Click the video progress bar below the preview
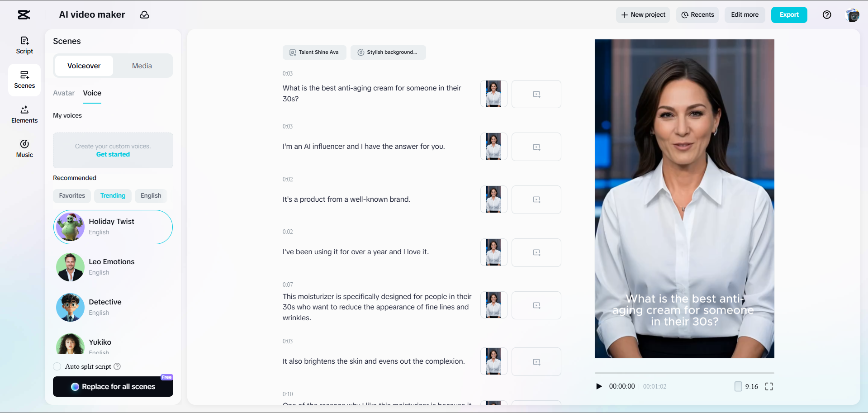Viewport: 868px width, 413px height. click(684, 373)
